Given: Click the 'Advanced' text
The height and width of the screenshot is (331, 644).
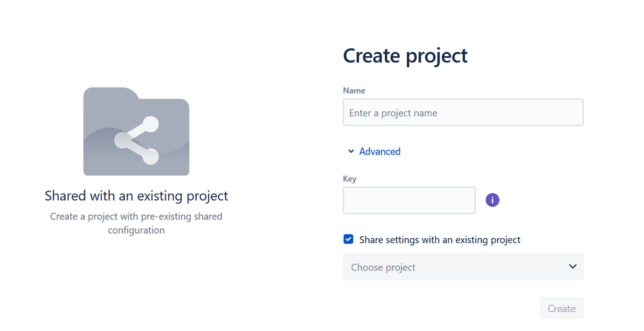Looking at the screenshot, I should 380,152.
